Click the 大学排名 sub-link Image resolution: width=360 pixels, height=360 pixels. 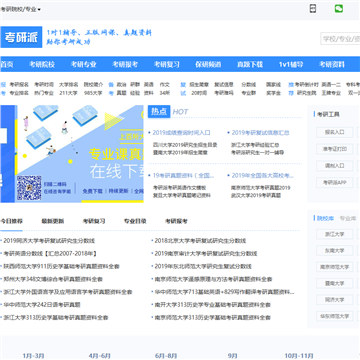coord(69,85)
